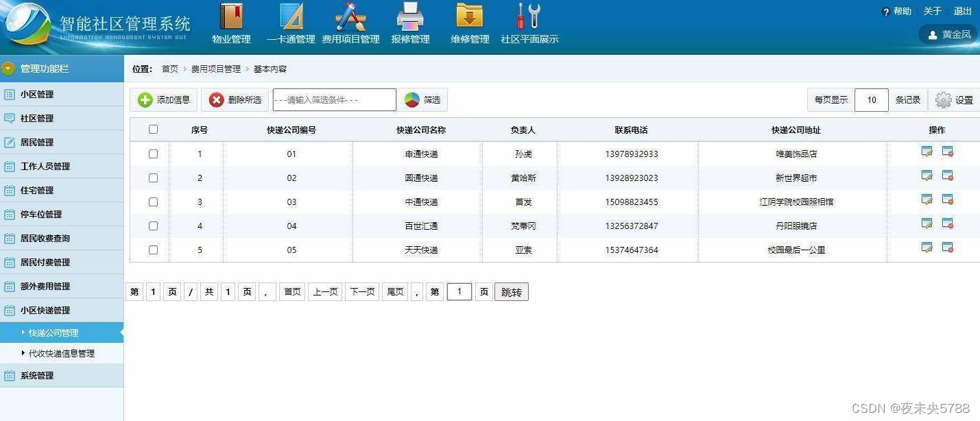Open 维修管理 download box icon

tap(470, 16)
